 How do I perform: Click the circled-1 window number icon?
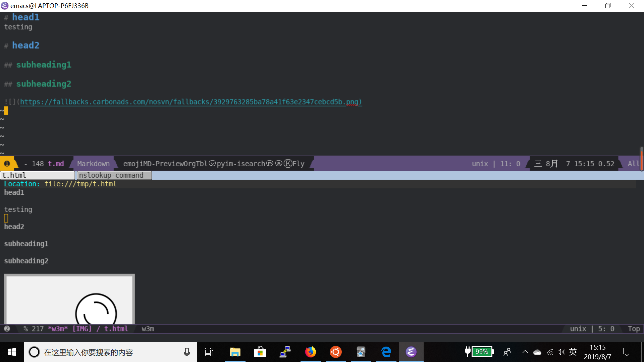(x=7, y=163)
